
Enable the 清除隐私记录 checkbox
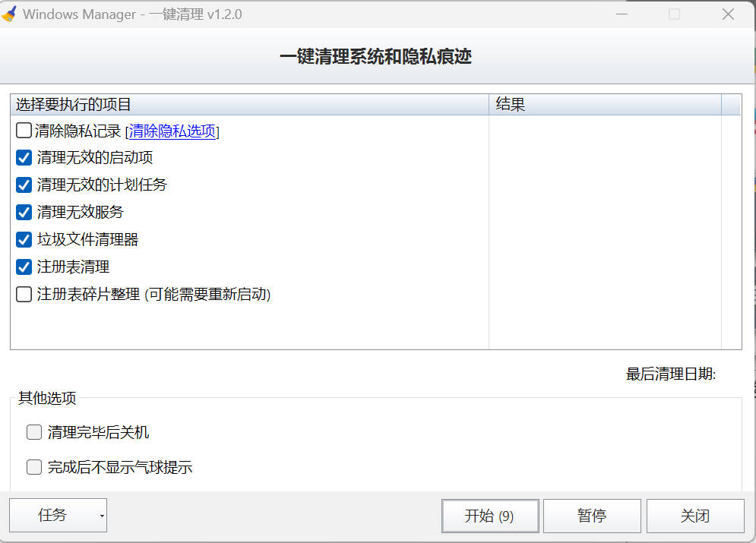point(24,131)
